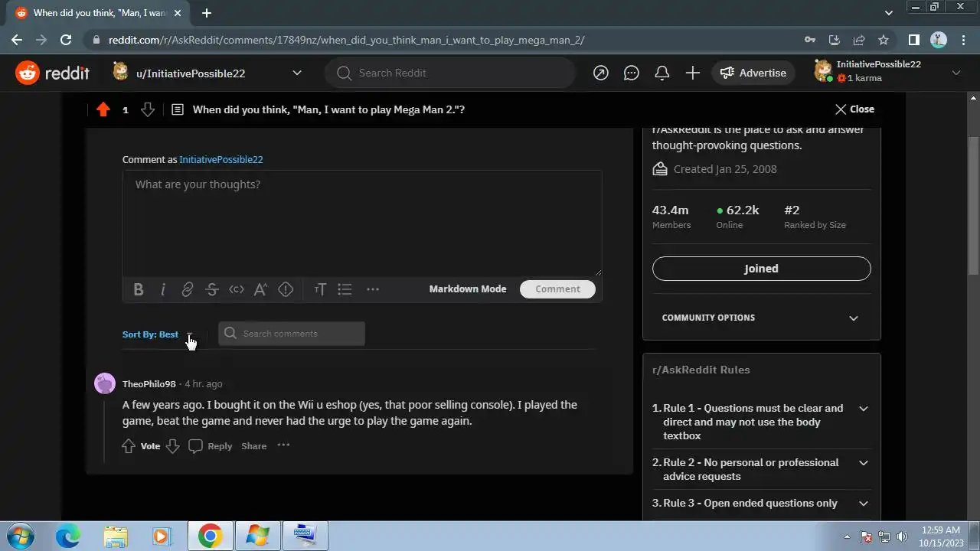Viewport: 980px width, 551px height.
Task: Open the tab search chevron
Action: click(x=889, y=13)
